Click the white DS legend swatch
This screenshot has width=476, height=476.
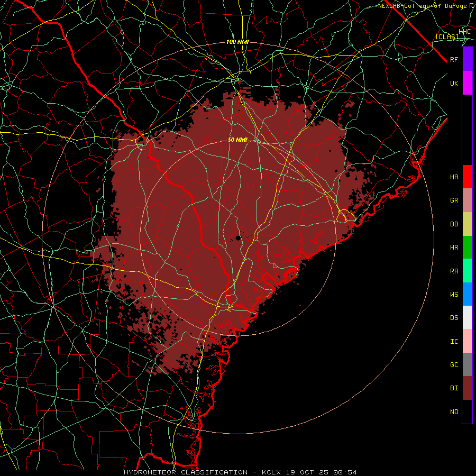click(x=467, y=317)
